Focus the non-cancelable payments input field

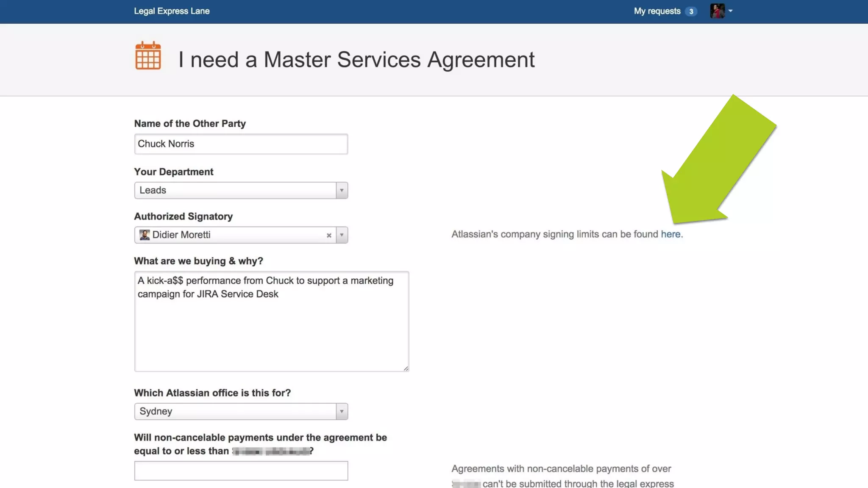pyautogui.click(x=241, y=471)
